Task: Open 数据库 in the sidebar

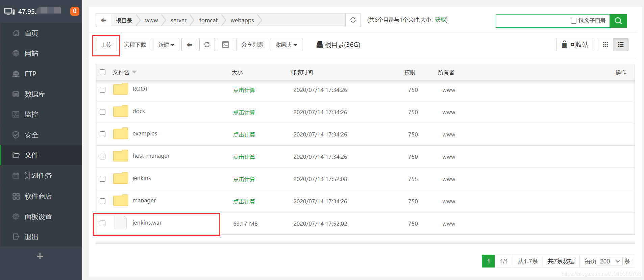Action: click(x=41, y=94)
